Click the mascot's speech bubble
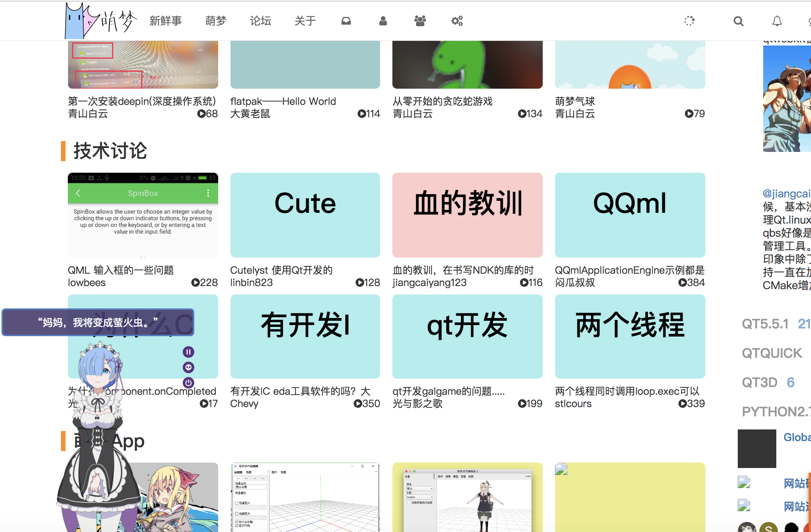Viewport: 811px width, 532px height. click(98, 322)
